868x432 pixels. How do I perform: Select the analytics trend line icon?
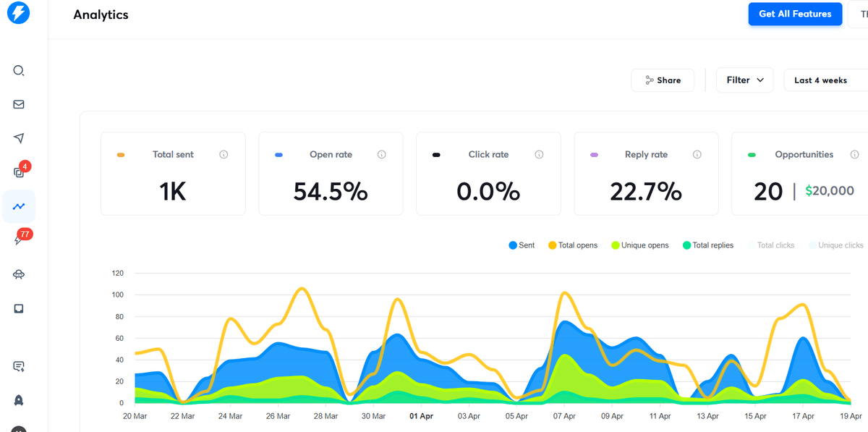[x=19, y=206]
